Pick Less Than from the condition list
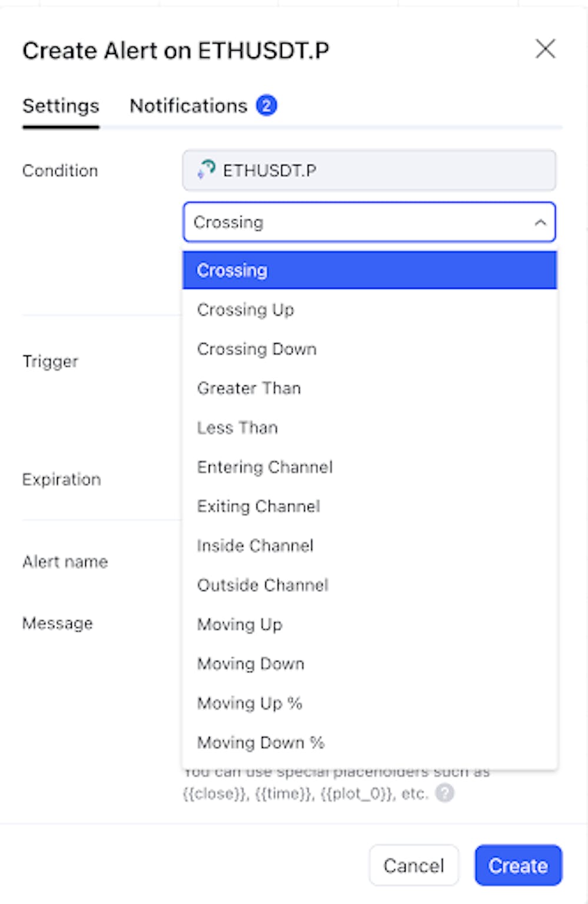The height and width of the screenshot is (904, 588). pyautogui.click(x=237, y=428)
